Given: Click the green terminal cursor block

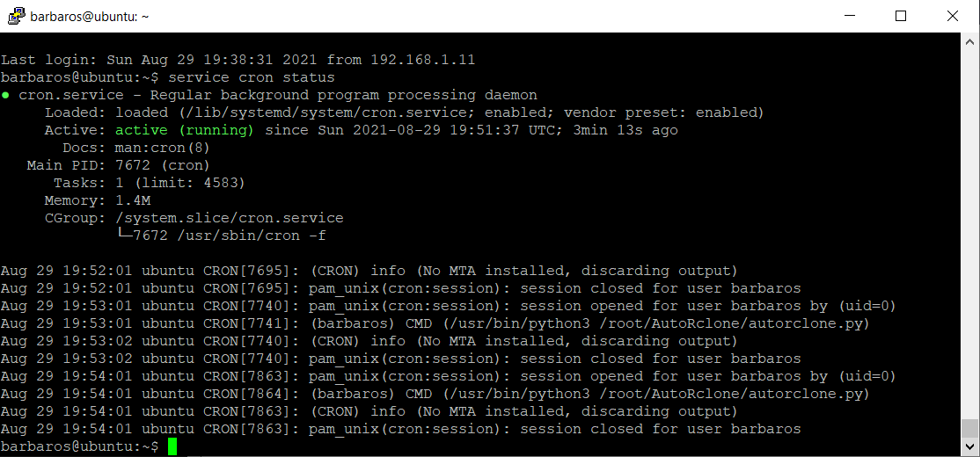Looking at the screenshot, I should click(172, 446).
